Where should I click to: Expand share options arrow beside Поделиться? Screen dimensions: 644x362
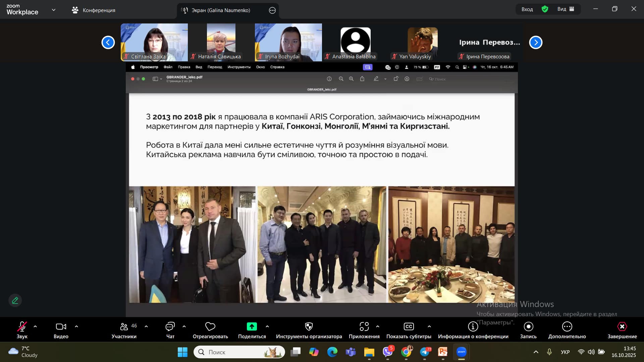[267, 326]
